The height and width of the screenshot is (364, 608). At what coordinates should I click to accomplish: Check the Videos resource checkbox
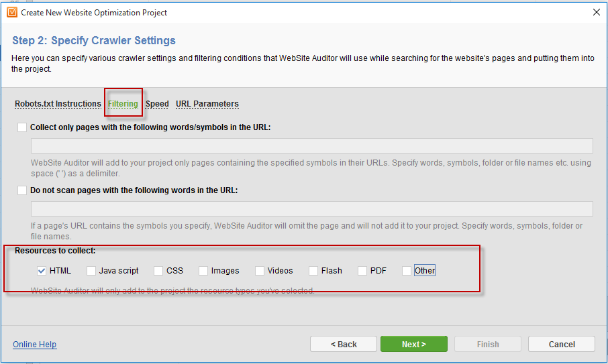260,271
